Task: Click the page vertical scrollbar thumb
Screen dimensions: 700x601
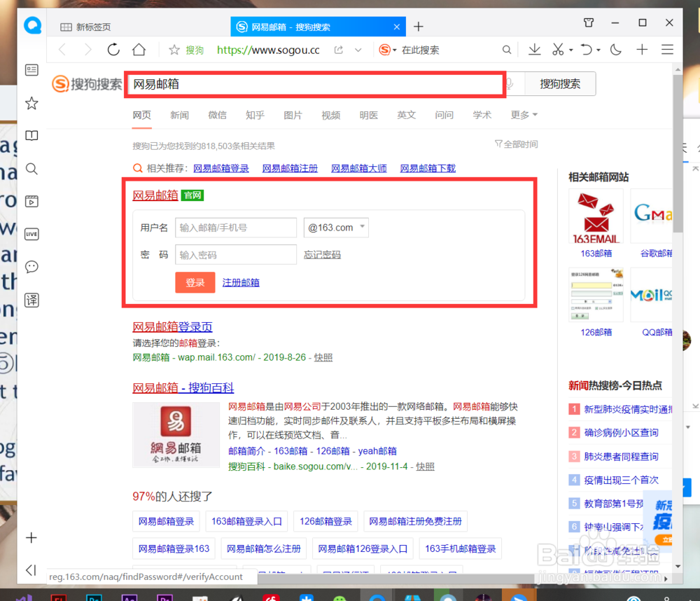Action: (x=678, y=153)
